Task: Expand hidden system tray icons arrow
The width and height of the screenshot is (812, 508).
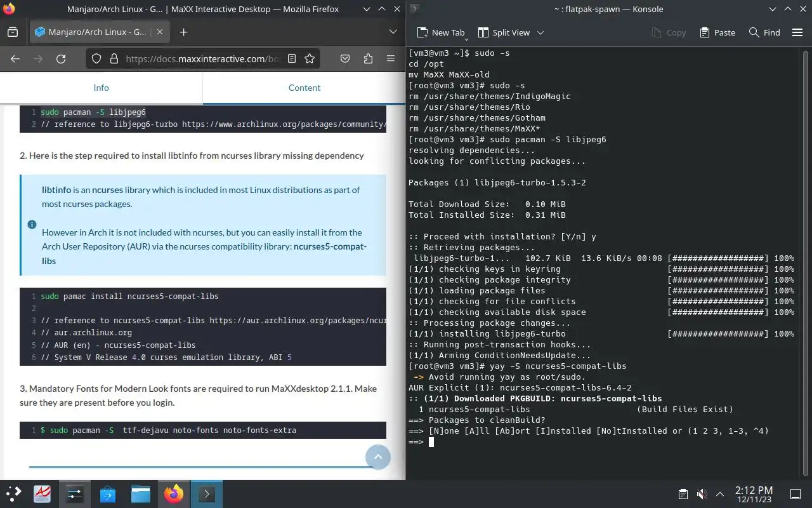Action: click(x=720, y=494)
